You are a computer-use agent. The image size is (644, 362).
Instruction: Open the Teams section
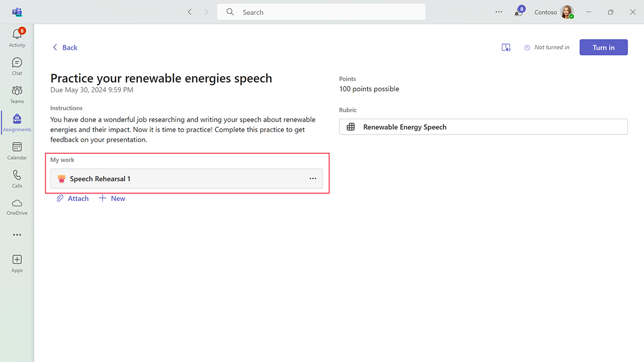17,94
